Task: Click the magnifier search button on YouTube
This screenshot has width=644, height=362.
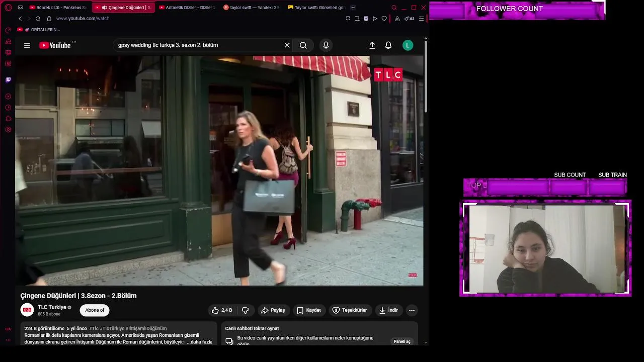Action: [303, 45]
